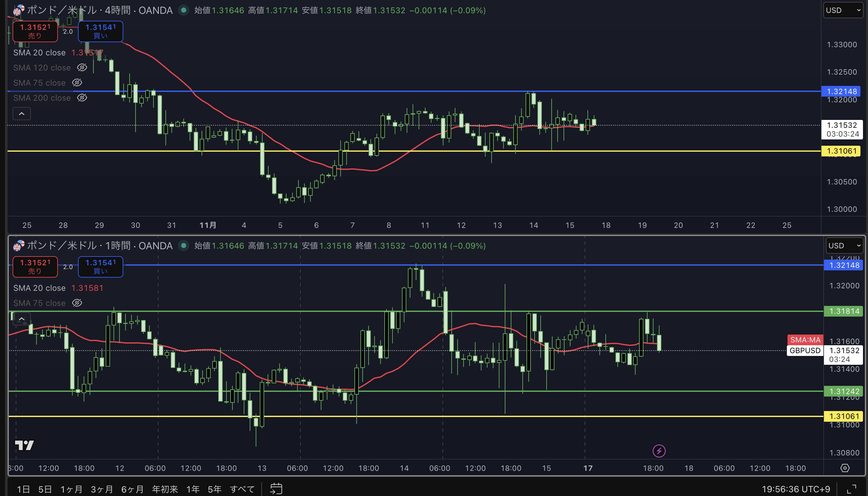Open the go-to-date calendar icon
The width and height of the screenshot is (868, 496).
coord(276,488)
